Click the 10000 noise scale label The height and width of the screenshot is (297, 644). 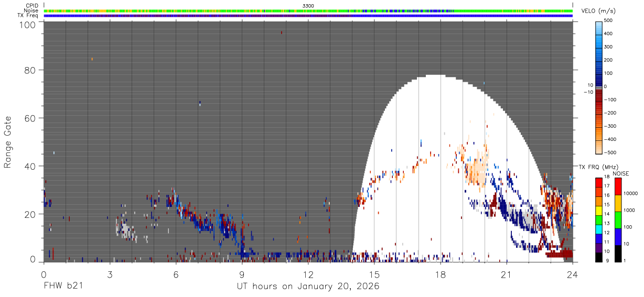[x=631, y=193]
